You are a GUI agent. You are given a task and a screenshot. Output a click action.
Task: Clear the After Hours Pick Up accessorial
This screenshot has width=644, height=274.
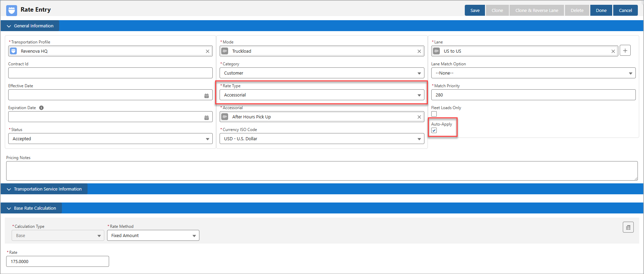point(419,117)
